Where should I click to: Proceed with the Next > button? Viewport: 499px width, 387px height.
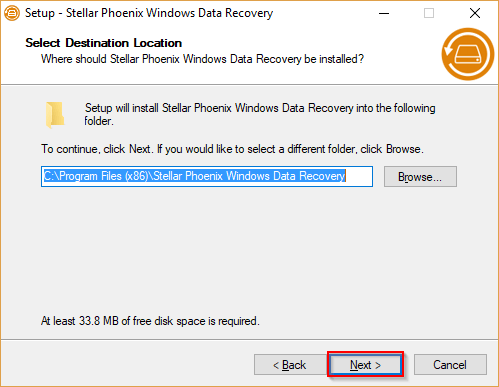point(365,365)
